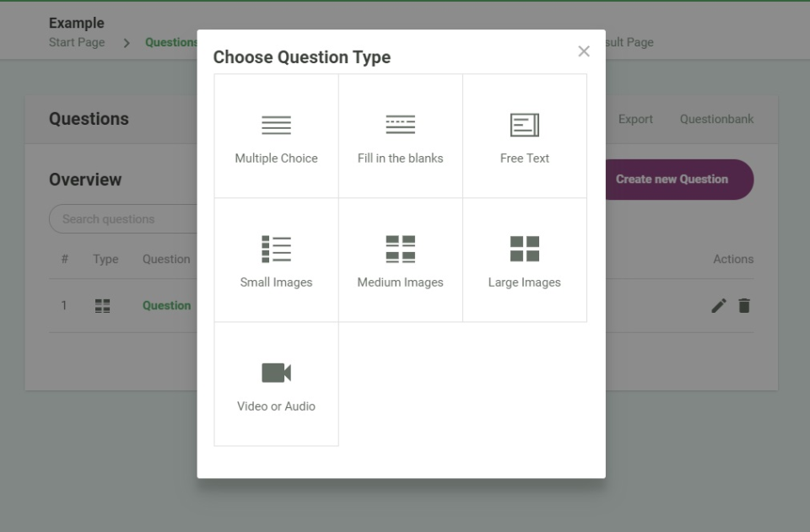
Task: Choose the Medium Images question type icon
Action: 400,250
